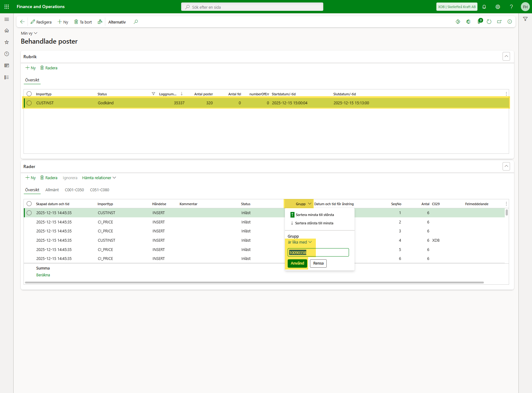Toggle select-all circle in Rader grid header
This screenshot has width=532, height=393.
click(29, 204)
